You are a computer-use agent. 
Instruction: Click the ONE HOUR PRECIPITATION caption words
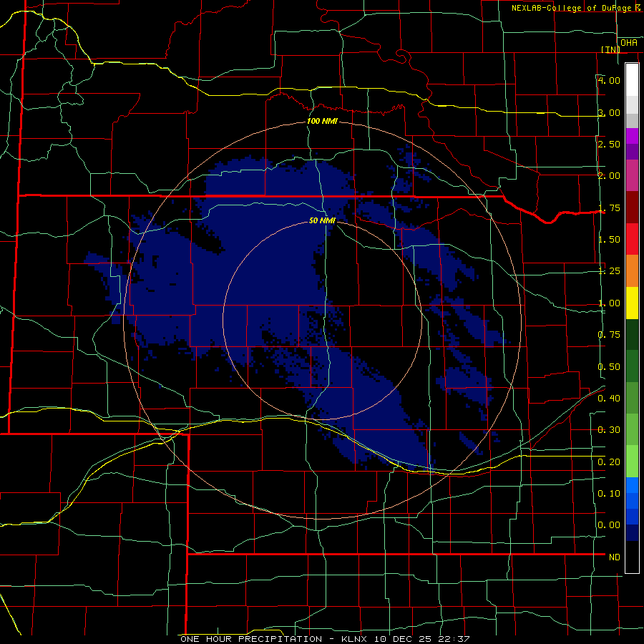[251, 639]
